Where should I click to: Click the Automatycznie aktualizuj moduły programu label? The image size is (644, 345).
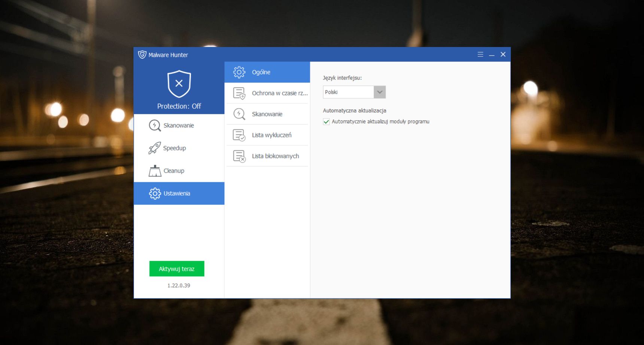coord(380,122)
